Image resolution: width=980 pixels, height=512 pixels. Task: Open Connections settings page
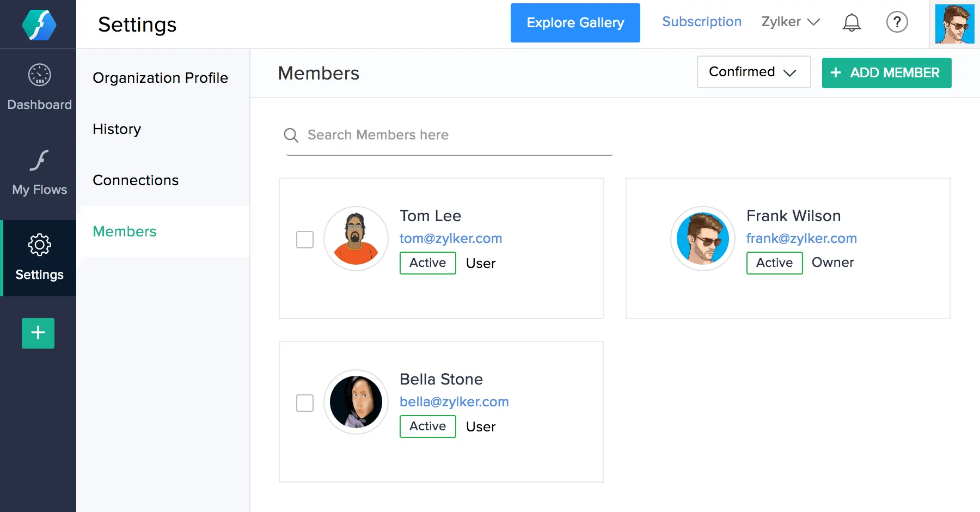tap(136, 180)
